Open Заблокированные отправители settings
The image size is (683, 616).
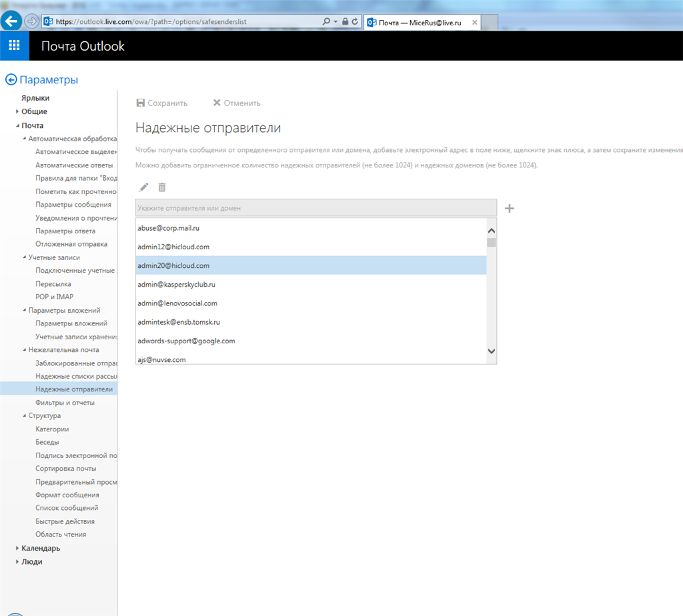coord(76,363)
